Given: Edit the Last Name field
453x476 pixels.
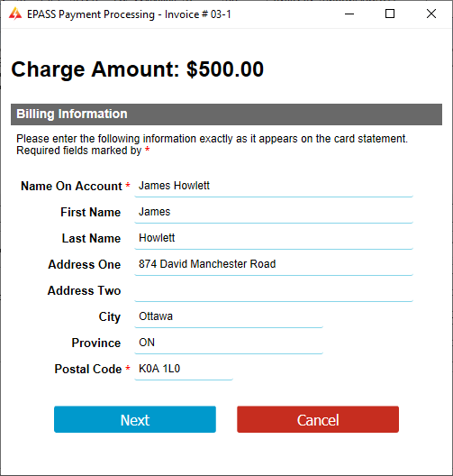Looking at the screenshot, I should tap(274, 238).
